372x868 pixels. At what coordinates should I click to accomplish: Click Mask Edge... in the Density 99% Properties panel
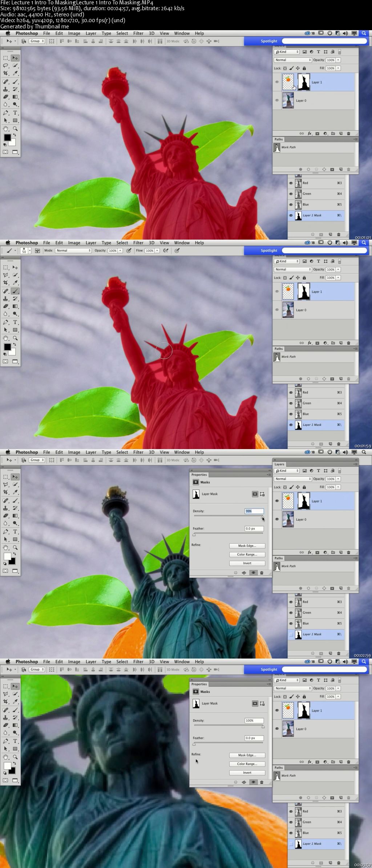click(x=247, y=546)
